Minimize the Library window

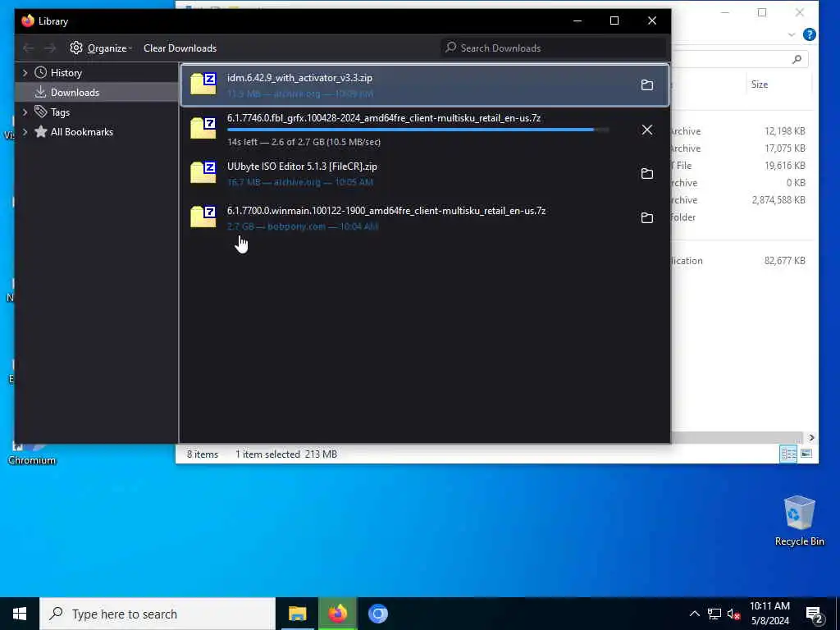point(577,21)
